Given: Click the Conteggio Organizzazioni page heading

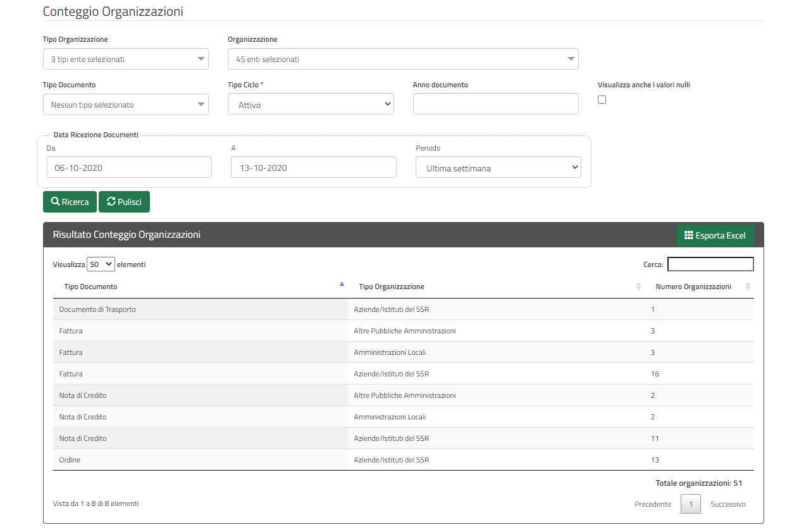Looking at the screenshot, I should 113,11.
